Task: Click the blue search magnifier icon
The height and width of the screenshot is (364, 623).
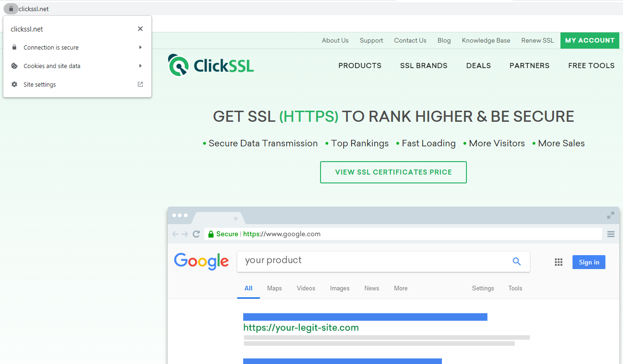Action: (517, 262)
